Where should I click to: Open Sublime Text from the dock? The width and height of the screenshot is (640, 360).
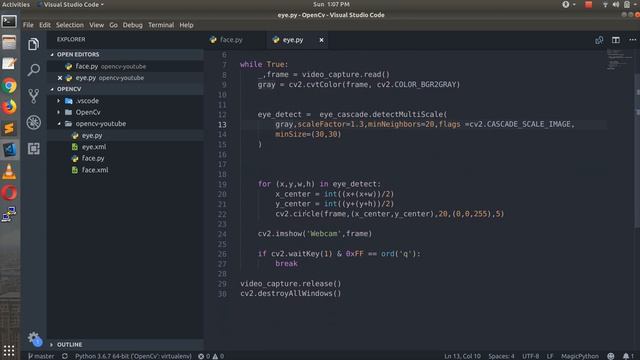click(x=9, y=128)
